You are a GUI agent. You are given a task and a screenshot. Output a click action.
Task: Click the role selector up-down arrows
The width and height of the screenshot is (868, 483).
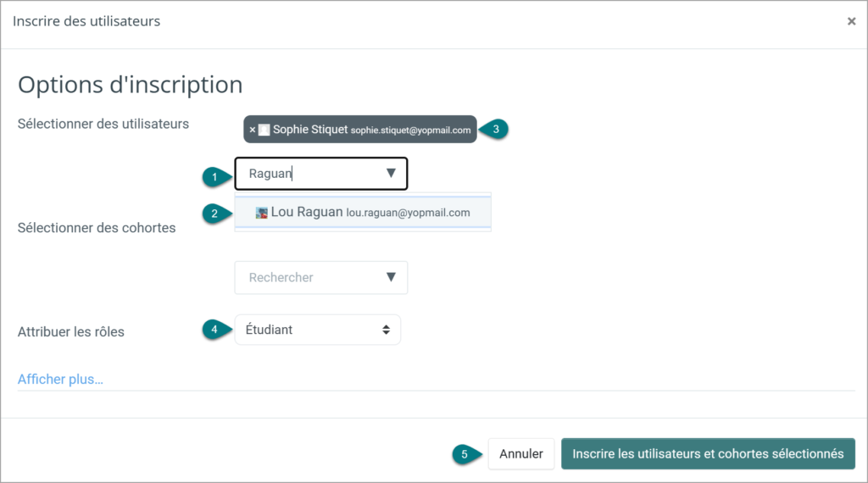386,330
